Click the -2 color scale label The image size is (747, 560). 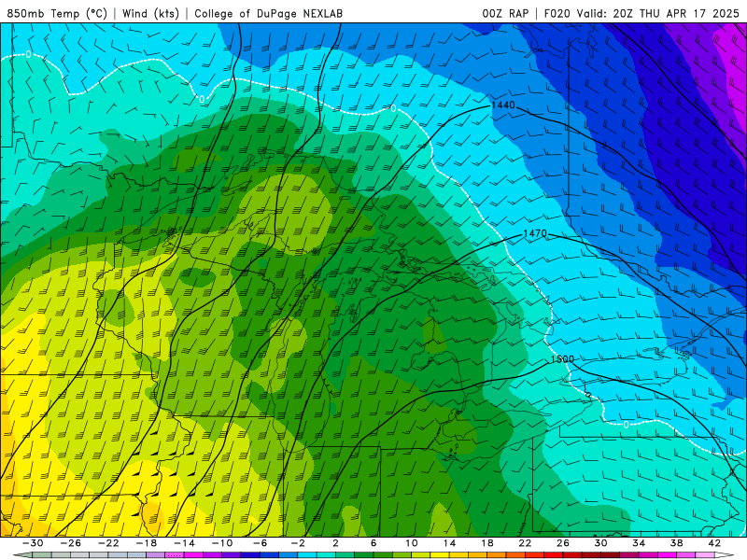(x=298, y=543)
